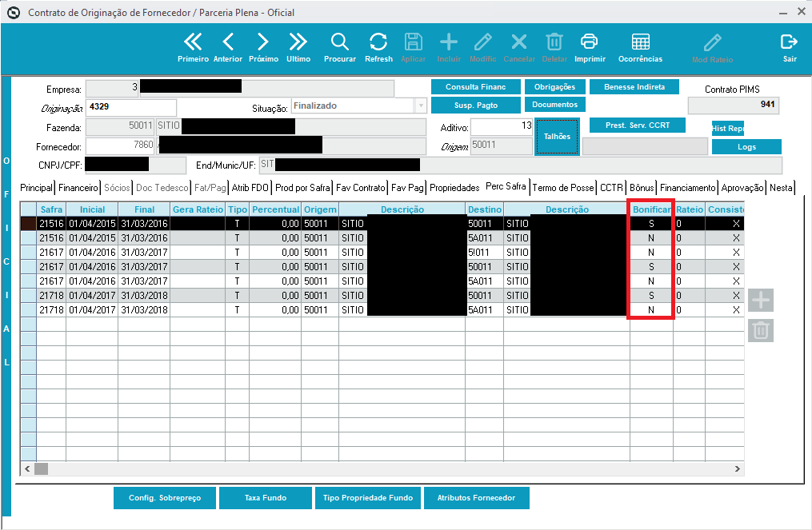Open the Termo de Posse tab
812x530 pixels.
[563, 188]
